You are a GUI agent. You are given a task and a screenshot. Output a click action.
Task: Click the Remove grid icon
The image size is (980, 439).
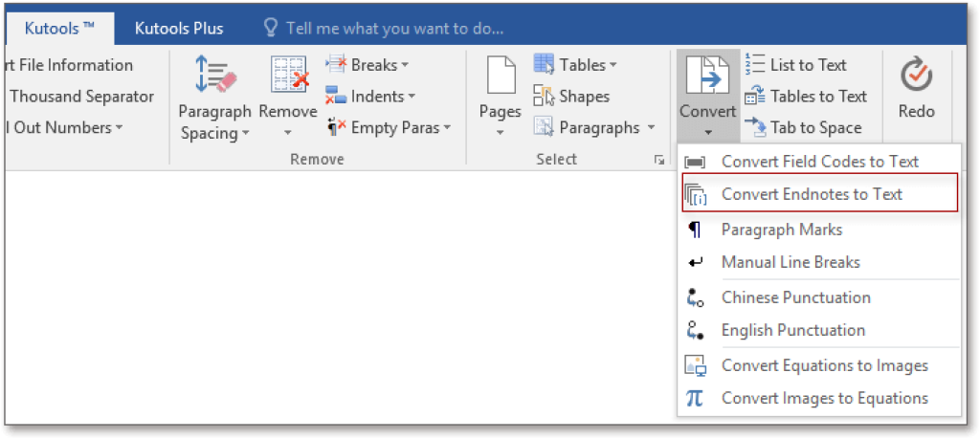(x=289, y=75)
